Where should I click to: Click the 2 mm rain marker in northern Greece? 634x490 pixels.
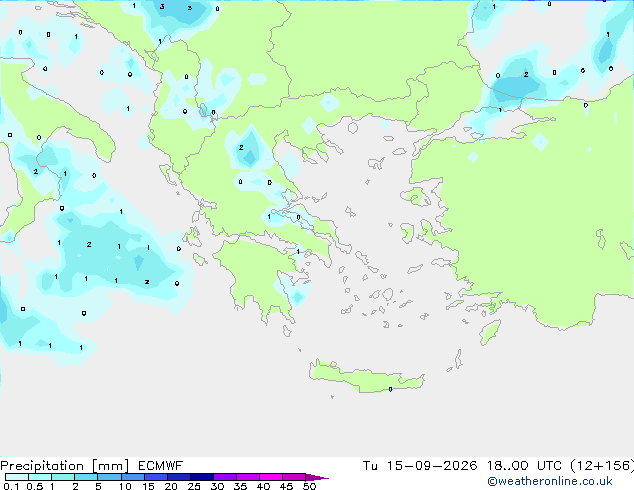point(241,148)
